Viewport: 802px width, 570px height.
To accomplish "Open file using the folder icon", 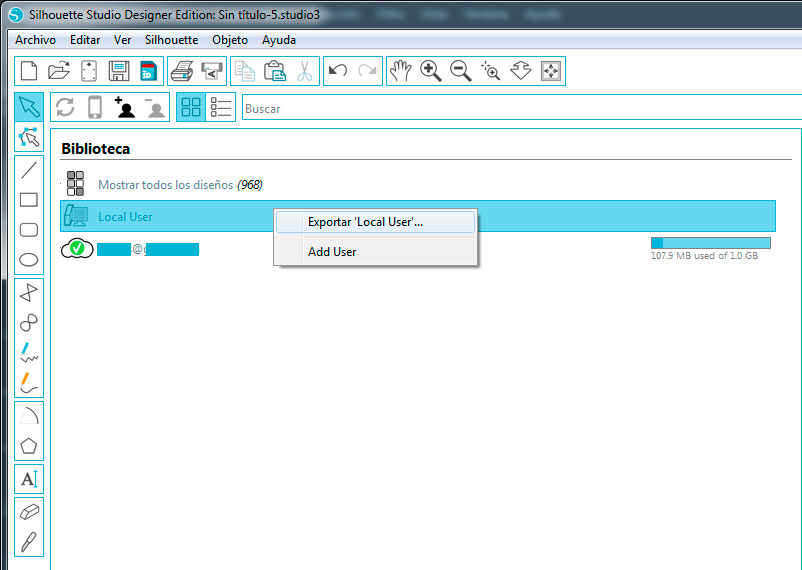I will 59,71.
